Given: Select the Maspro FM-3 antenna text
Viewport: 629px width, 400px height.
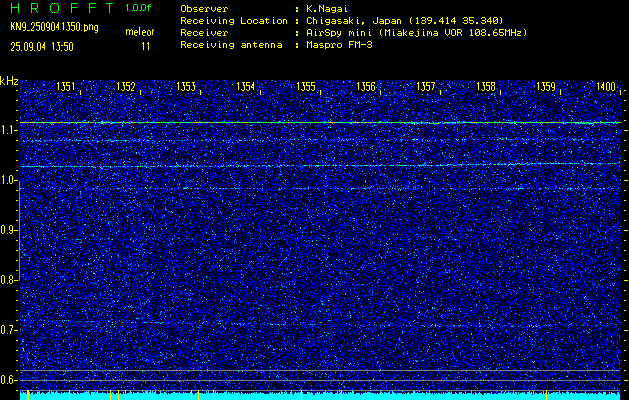Looking at the screenshot, I should point(339,45).
